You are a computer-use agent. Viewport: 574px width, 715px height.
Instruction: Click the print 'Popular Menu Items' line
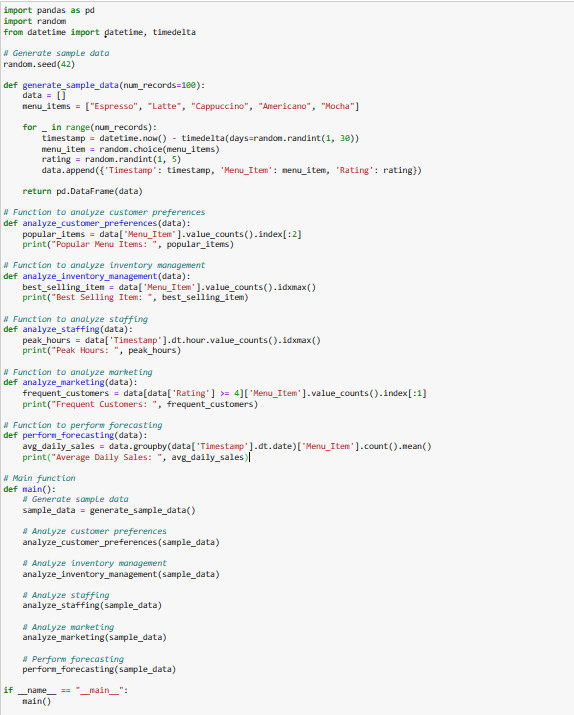pos(128,244)
